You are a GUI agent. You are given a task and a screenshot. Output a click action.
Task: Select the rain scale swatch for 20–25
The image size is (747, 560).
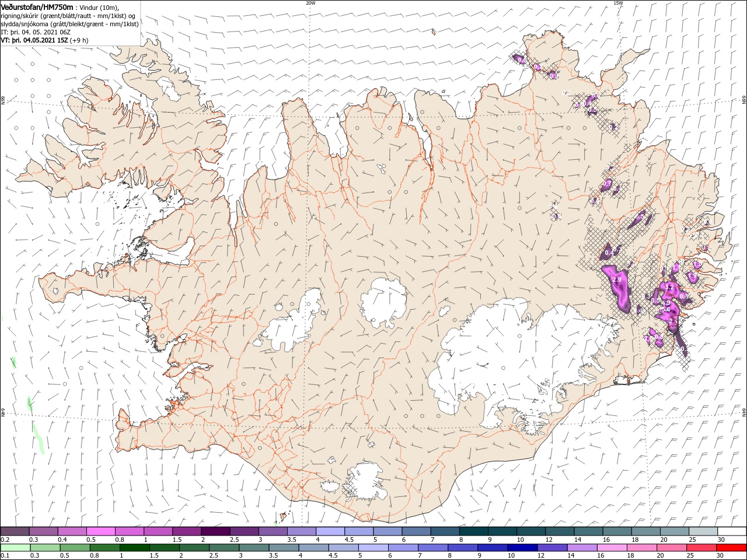pyautogui.click(x=671, y=548)
